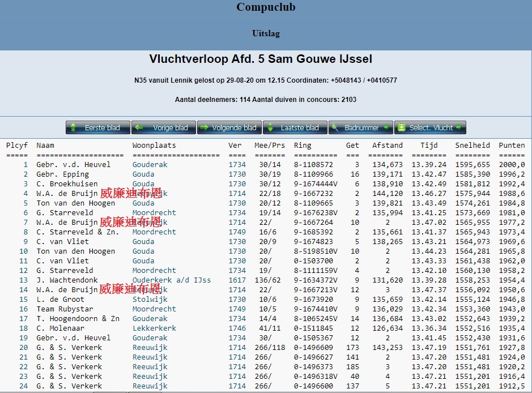The image size is (532, 393).
Task: Click points value 2000,0
Action: pos(512,164)
